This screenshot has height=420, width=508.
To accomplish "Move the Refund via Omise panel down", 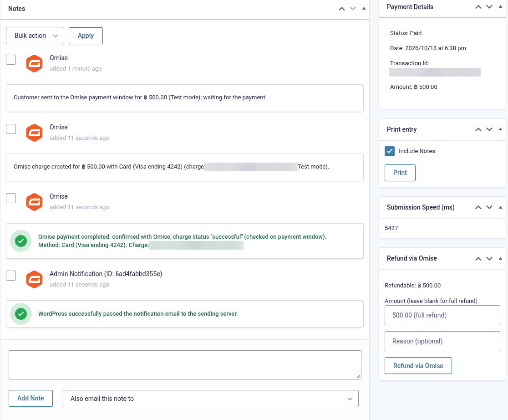I will 489,258.
